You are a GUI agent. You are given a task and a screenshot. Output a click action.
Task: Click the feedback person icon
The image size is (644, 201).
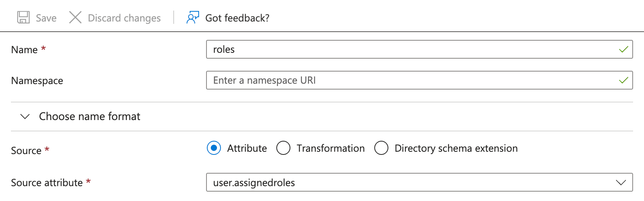193,18
